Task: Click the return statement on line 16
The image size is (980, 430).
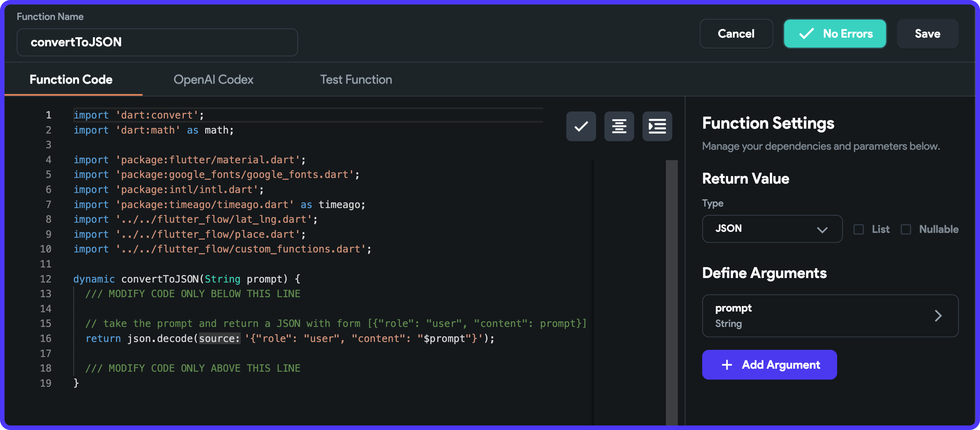Action: 102,338
